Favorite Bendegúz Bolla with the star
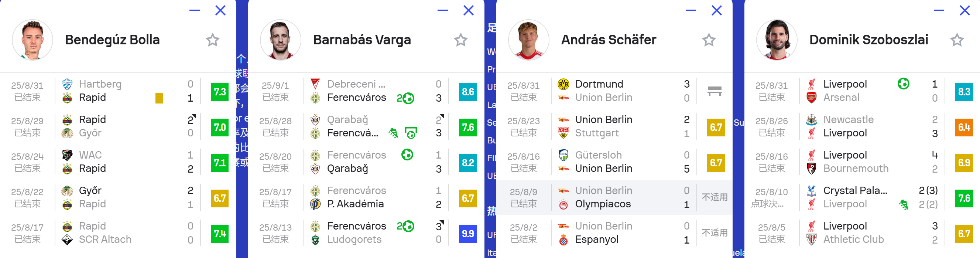The width and height of the screenshot is (980, 258). click(213, 40)
